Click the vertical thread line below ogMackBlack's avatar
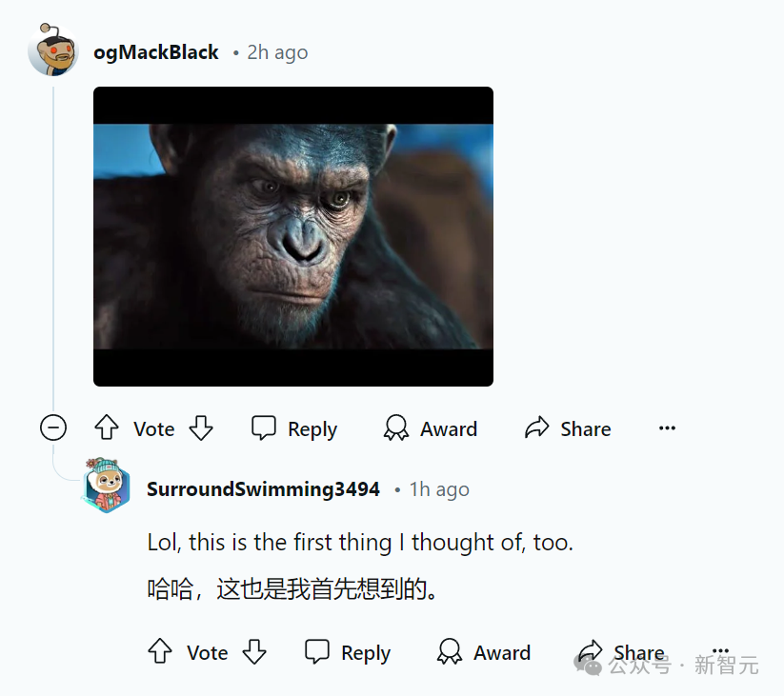The height and width of the screenshot is (696, 784). point(53,245)
